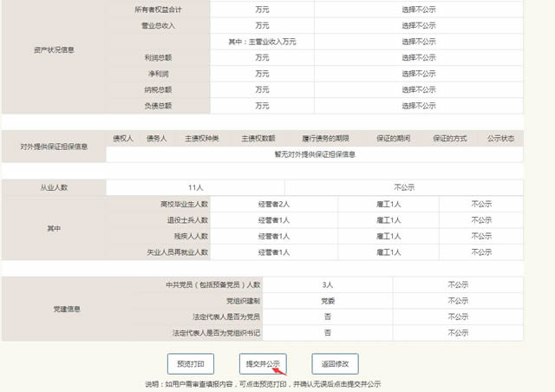The width and height of the screenshot is (555, 392).
Task: Click 经营者1人 in 失业人员再就业人数 row
Action: click(x=274, y=252)
